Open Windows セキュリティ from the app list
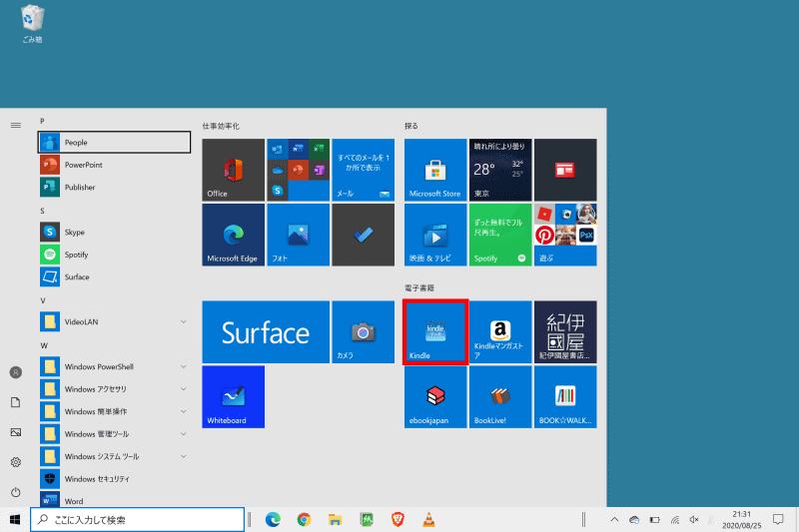The height and width of the screenshot is (532, 799). pyautogui.click(x=114, y=478)
